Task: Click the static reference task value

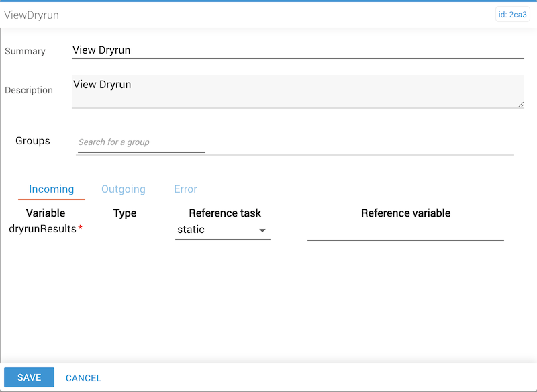Action: point(191,230)
